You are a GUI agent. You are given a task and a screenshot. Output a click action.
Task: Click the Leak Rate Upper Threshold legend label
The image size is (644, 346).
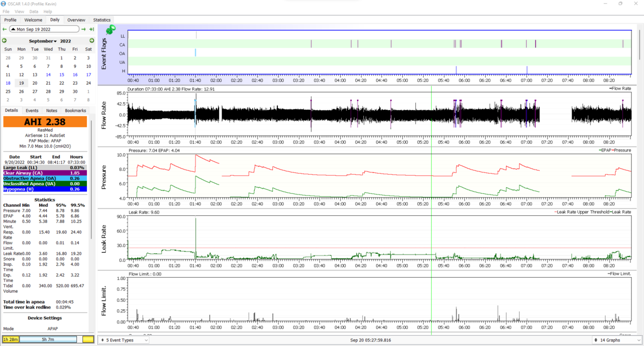point(582,212)
